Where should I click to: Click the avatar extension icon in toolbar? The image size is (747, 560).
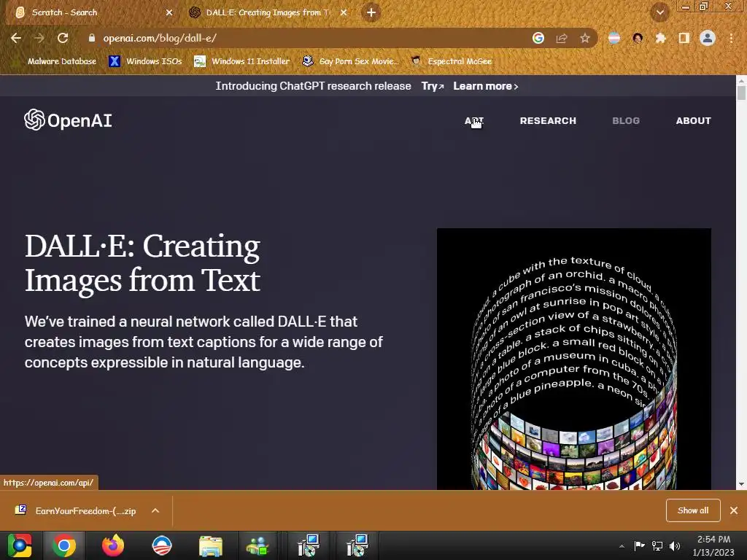[x=638, y=38]
